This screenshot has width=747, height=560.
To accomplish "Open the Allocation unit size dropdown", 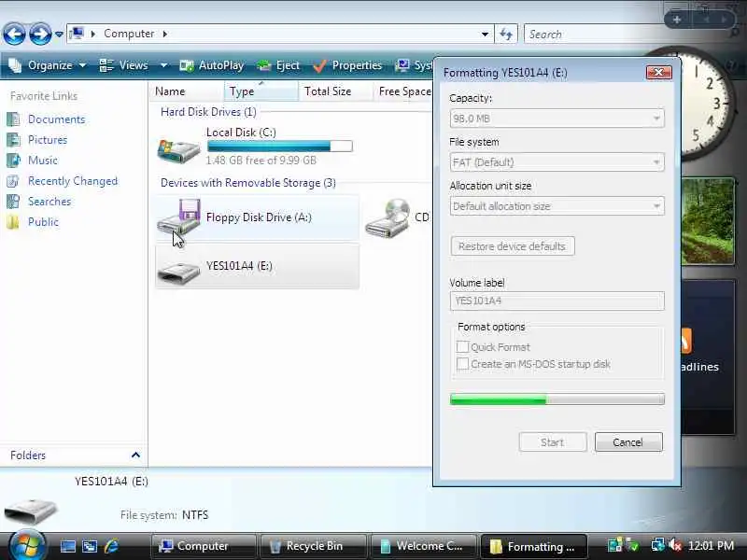I will coord(557,206).
